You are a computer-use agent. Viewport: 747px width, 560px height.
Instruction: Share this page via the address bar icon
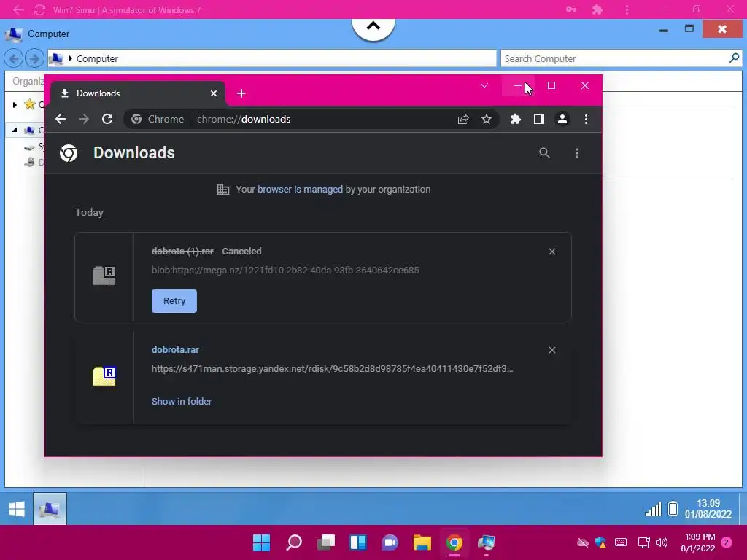tap(463, 119)
